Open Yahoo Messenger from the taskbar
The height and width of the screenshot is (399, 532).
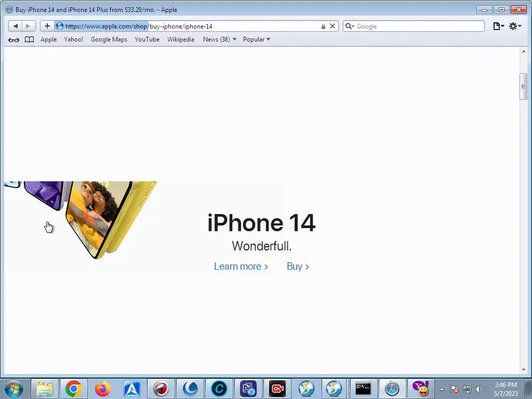(x=421, y=389)
